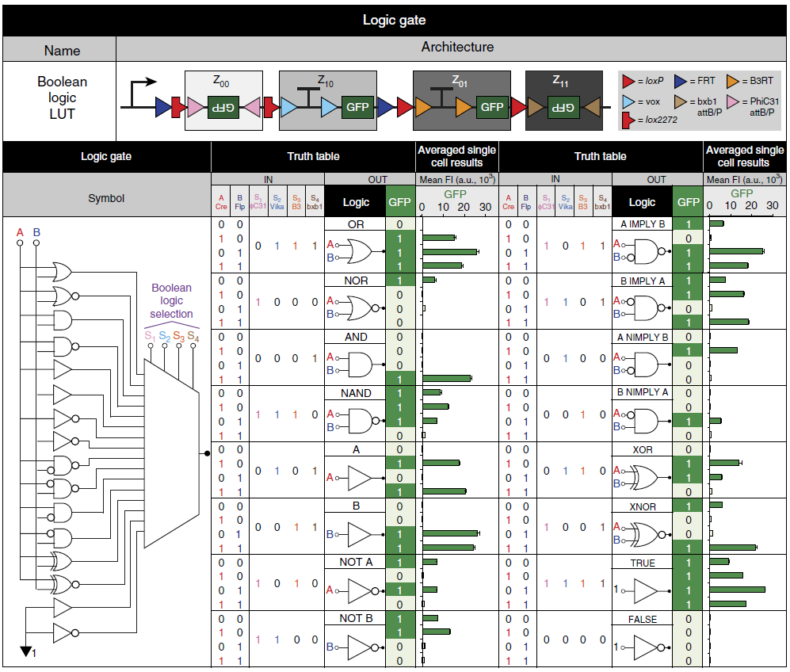This screenshot has width=790, height=672.
Task: Click the TRUE buffer symbol
Action: pos(642,590)
